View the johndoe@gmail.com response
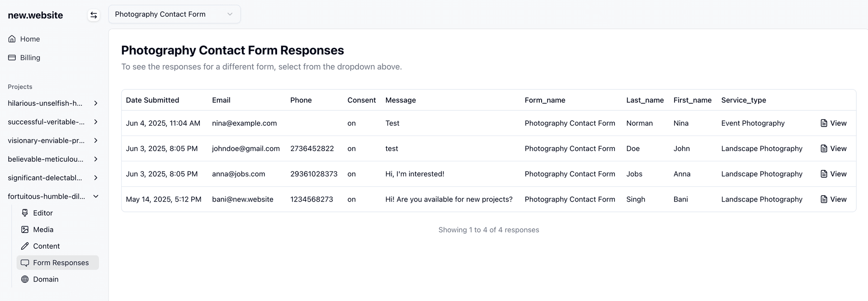868x301 pixels. (x=833, y=148)
